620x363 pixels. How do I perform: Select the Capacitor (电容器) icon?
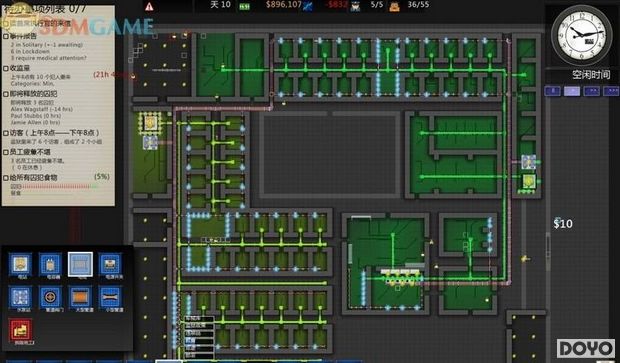point(50,264)
